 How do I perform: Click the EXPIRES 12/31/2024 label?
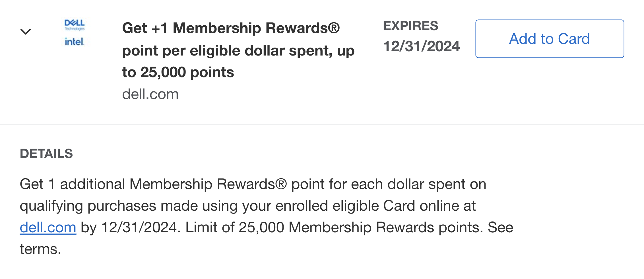click(422, 36)
